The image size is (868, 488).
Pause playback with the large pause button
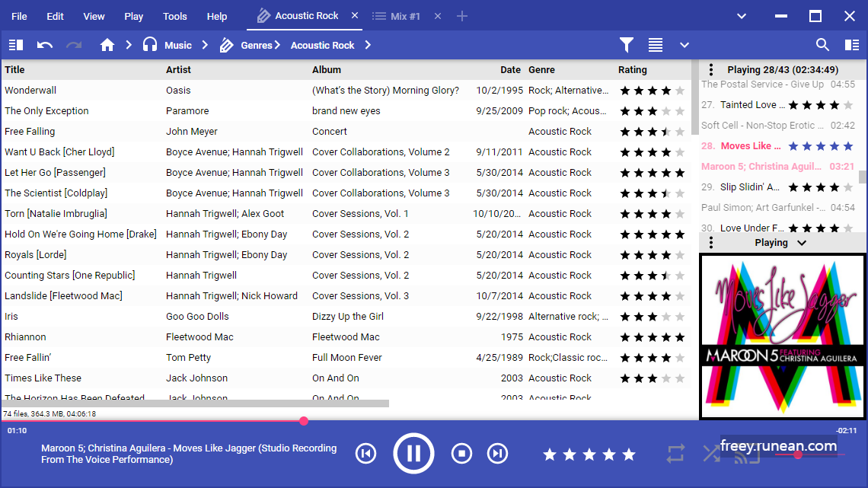(x=413, y=454)
